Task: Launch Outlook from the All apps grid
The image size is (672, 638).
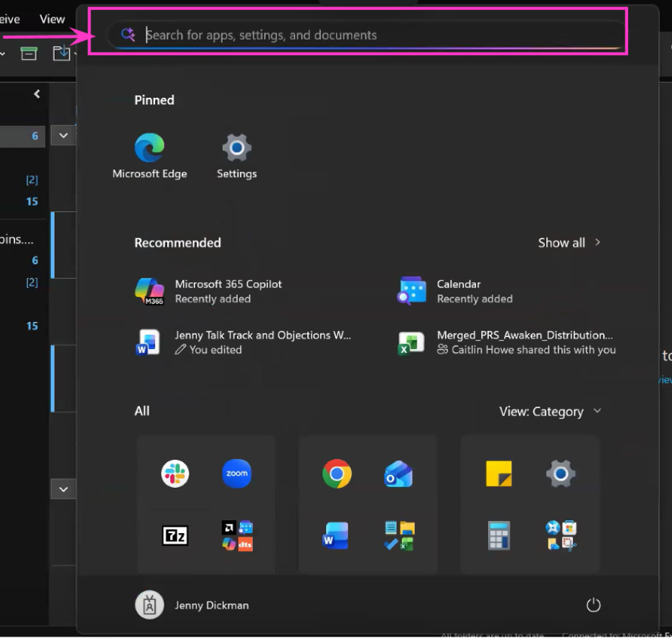Action: pyautogui.click(x=398, y=473)
